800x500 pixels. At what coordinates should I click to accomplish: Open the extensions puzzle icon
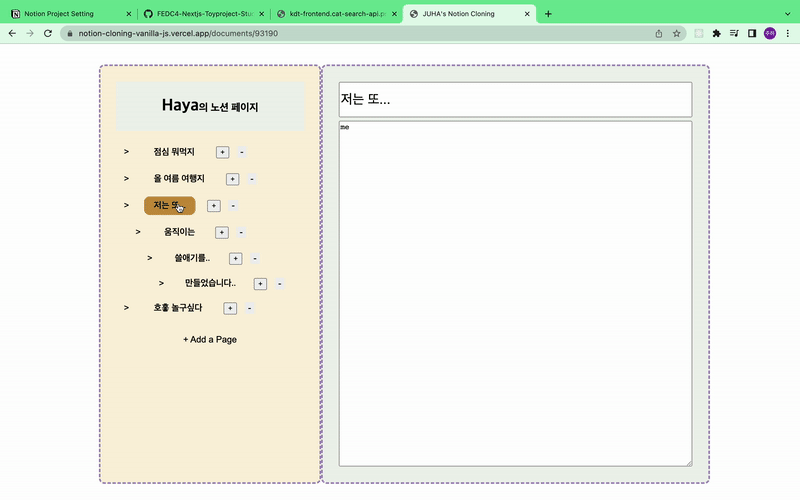[x=716, y=34]
